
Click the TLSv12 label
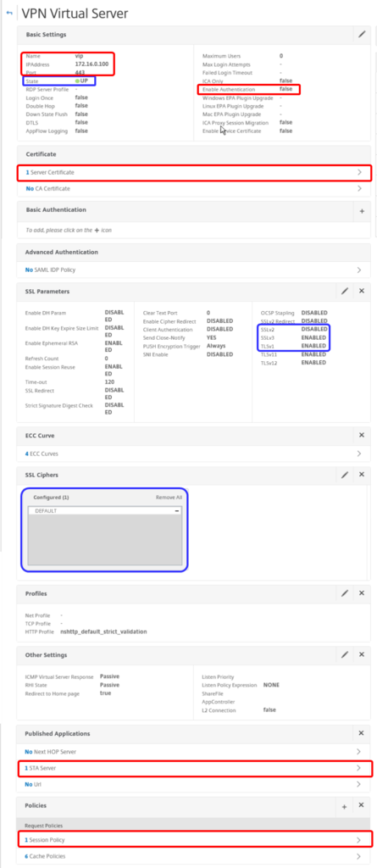tap(269, 363)
